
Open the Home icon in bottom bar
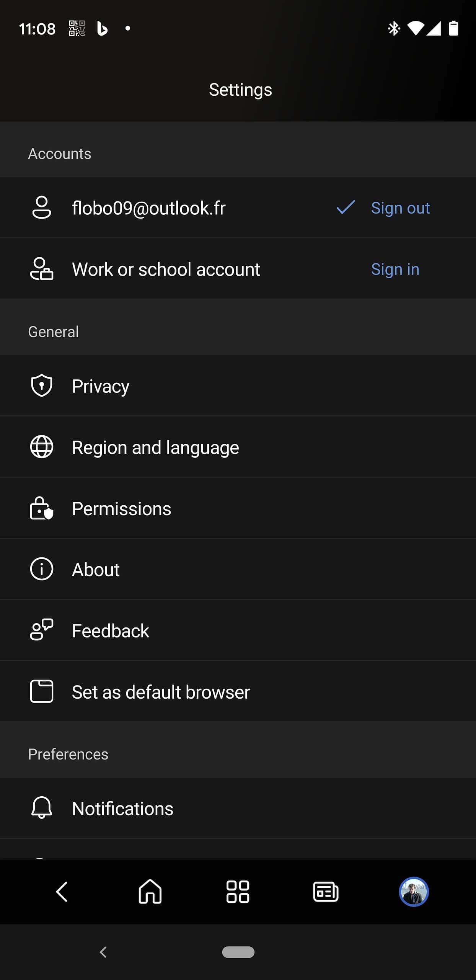coord(150,892)
